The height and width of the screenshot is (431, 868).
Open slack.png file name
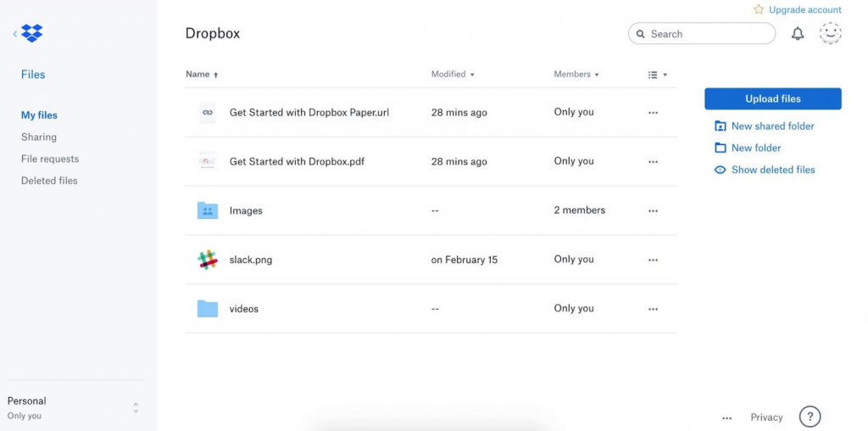(251, 260)
